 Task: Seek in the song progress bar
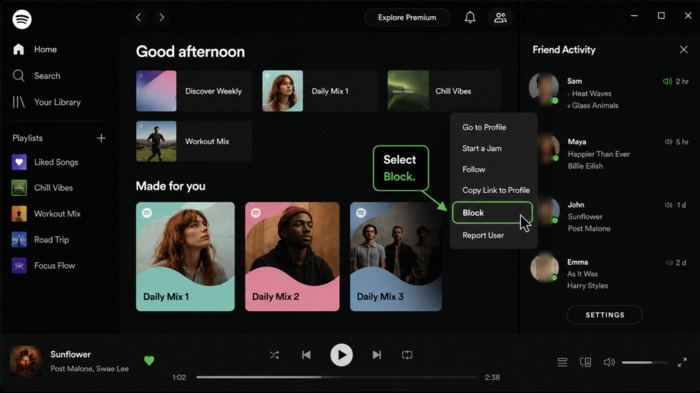coord(336,377)
